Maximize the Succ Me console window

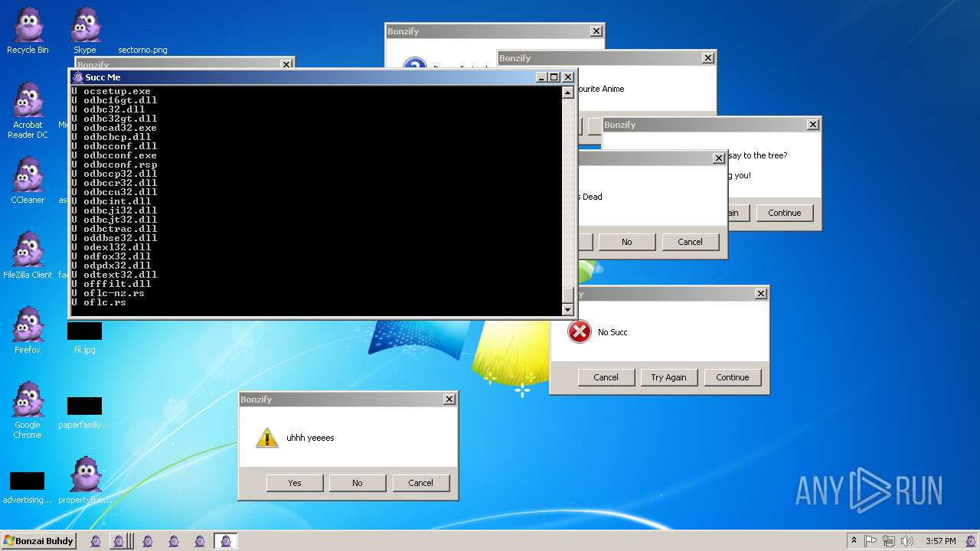(554, 77)
